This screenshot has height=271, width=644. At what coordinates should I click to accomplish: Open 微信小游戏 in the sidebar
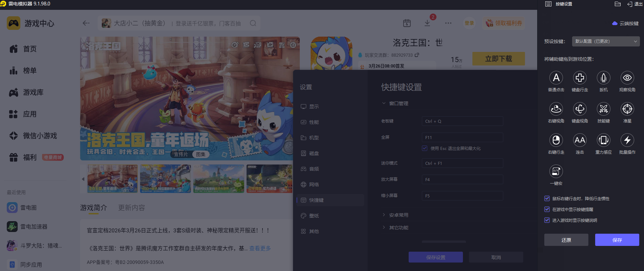[33, 136]
